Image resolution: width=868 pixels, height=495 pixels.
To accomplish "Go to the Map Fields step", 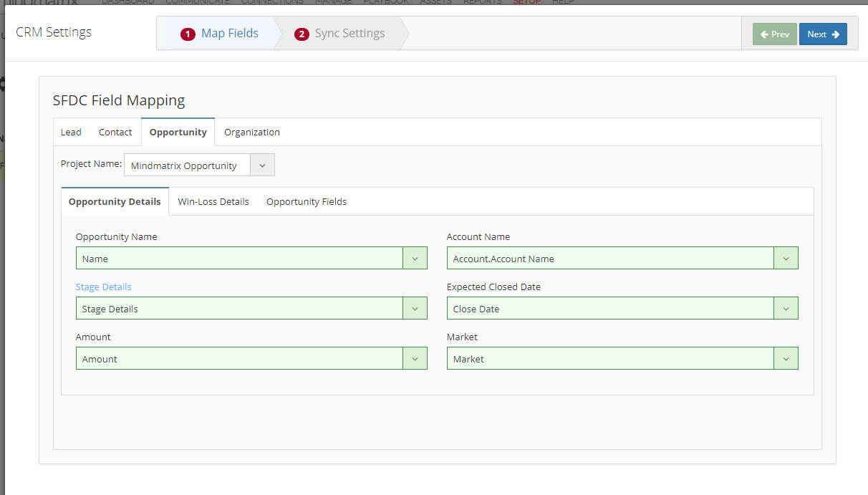I will (x=220, y=34).
